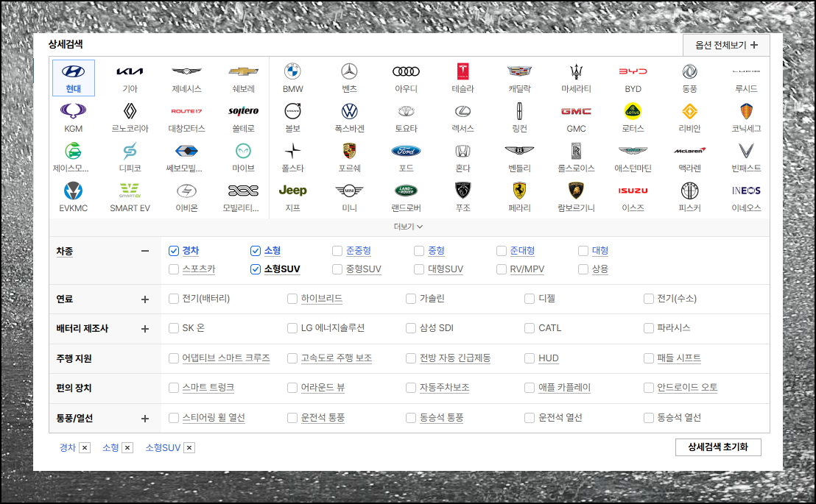
Task: Pick the Renault Korea (르노코리아) logo
Action: tap(130, 111)
